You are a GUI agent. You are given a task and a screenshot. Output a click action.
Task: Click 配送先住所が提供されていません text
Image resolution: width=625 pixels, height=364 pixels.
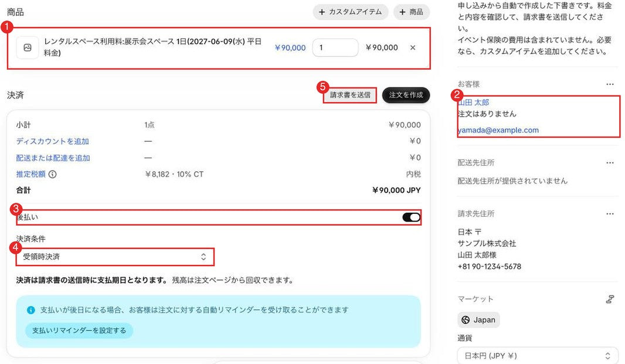tap(512, 181)
